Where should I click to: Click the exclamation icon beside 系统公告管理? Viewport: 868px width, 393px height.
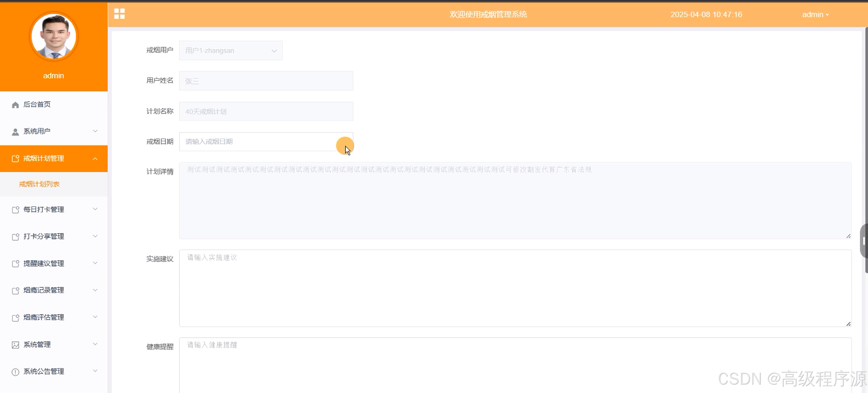[x=15, y=372]
